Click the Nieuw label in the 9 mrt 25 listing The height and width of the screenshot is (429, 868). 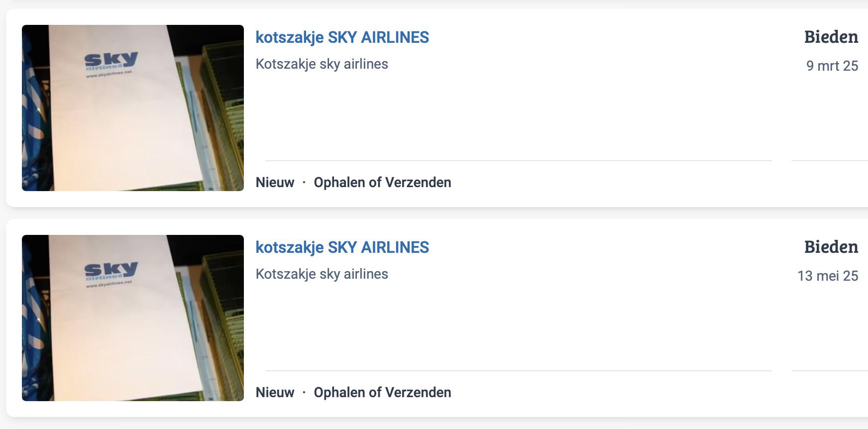(275, 183)
